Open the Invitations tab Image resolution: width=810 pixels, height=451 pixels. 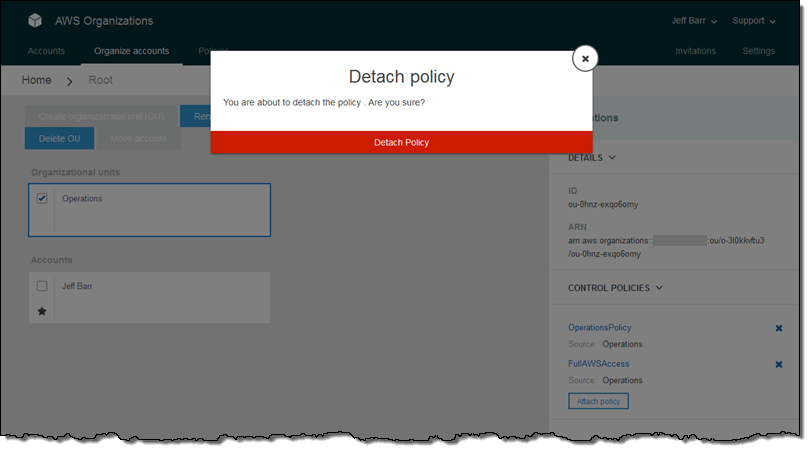click(x=695, y=51)
